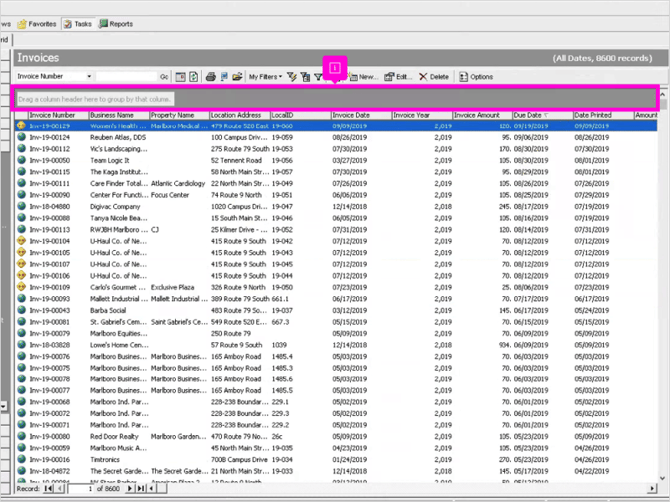The width and height of the screenshot is (670, 502).
Task: Click LocalID 661.1 cell
Action: pos(280,299)
